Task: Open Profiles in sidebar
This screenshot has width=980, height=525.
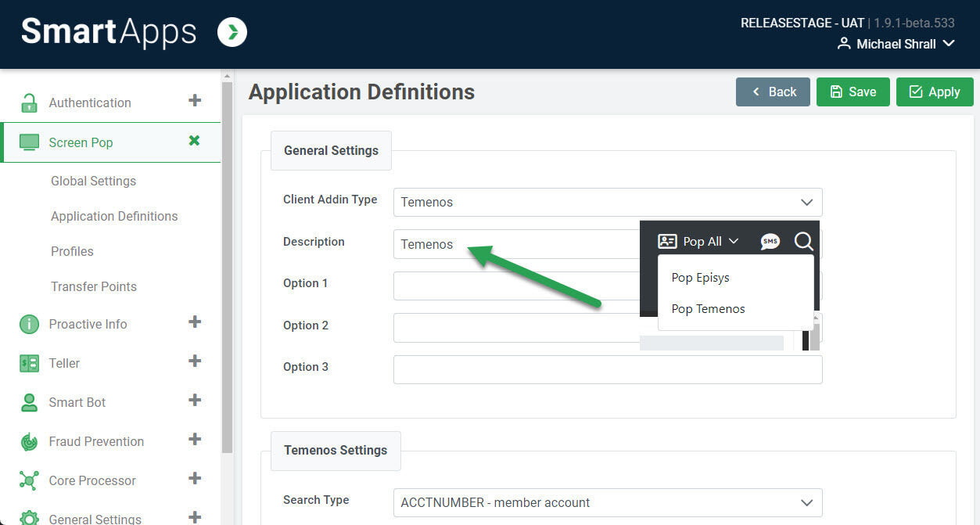Action: (x=72, y=251)
